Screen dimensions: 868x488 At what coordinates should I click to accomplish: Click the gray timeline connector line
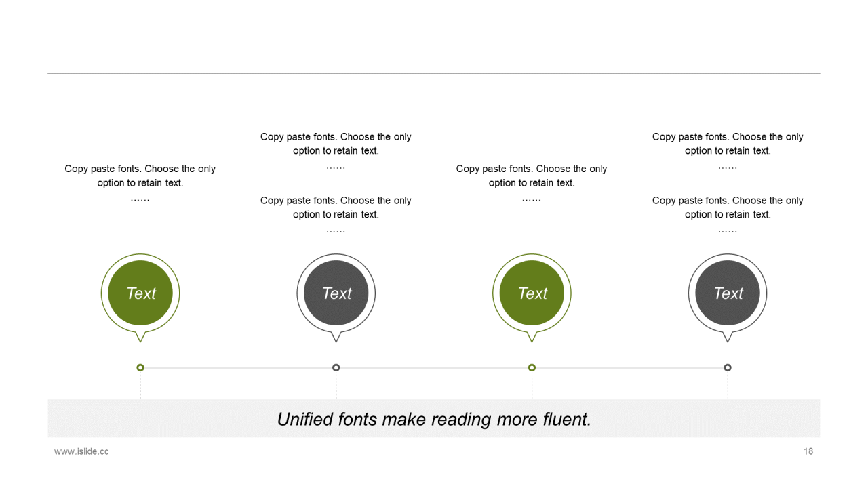434,368
